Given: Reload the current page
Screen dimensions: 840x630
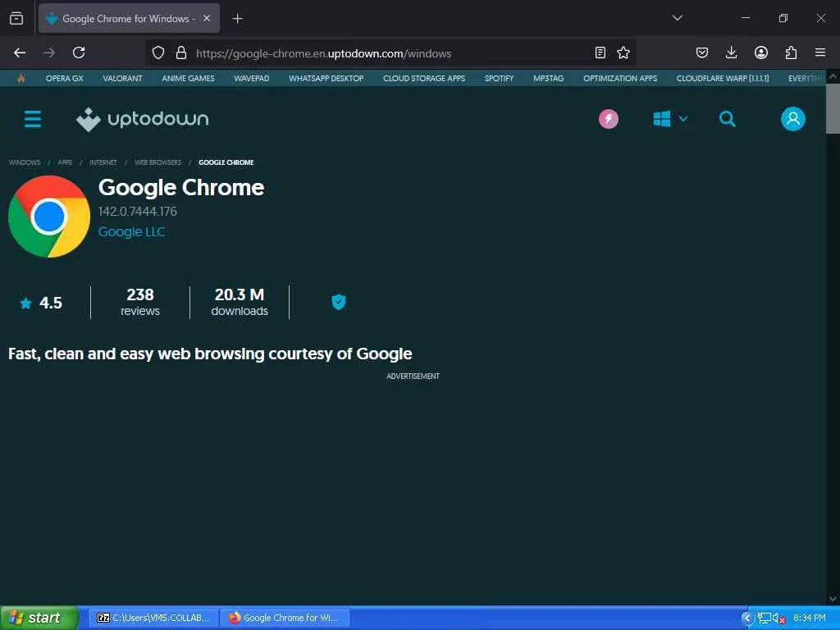Looking at the screenshot, I should pyautogui.click(x=79, y=52).
